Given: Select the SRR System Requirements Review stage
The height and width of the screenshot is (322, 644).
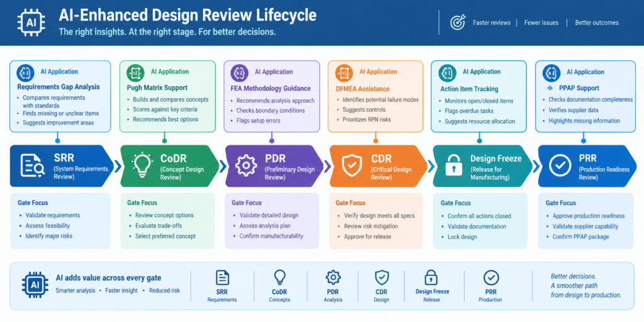Looking at the screenshot, I should (62, 166).
